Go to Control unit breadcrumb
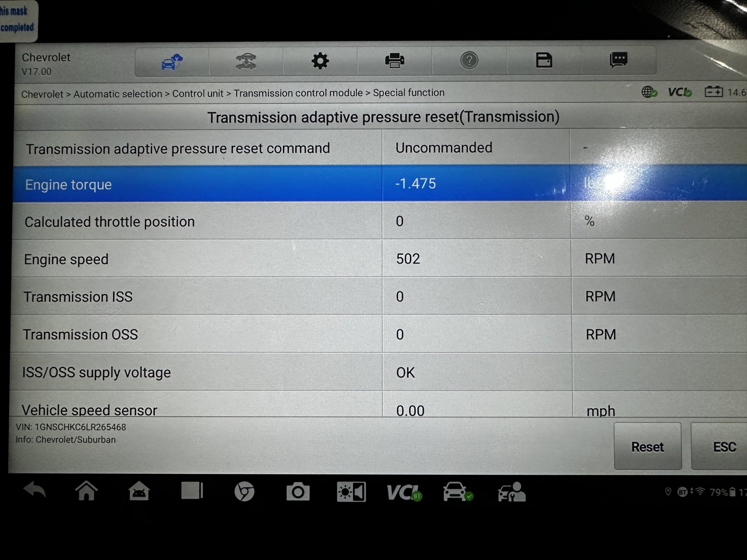This screenshot has height=560, width=747. [x=198, y=93]
